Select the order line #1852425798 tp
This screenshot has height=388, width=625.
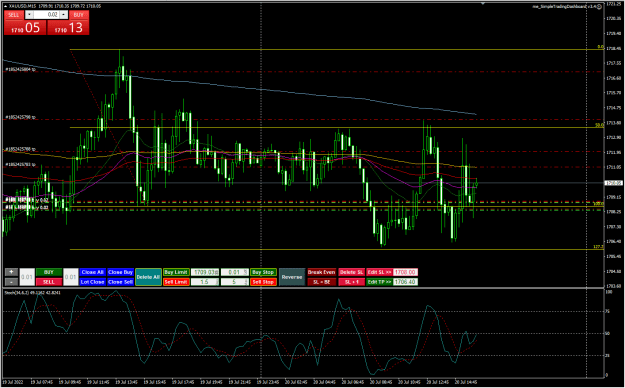20,117
